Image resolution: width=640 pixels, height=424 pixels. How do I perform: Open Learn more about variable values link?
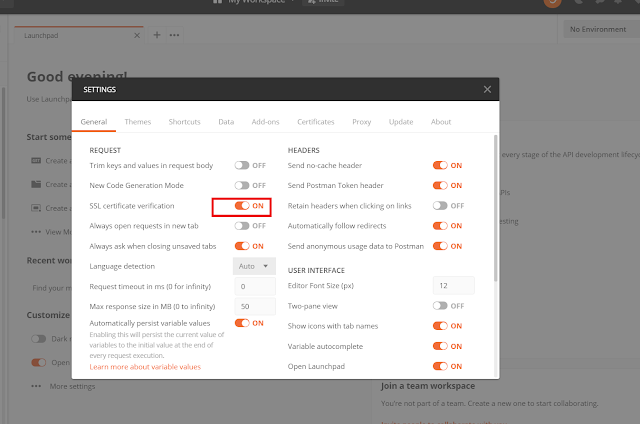[x=145, y=367]
